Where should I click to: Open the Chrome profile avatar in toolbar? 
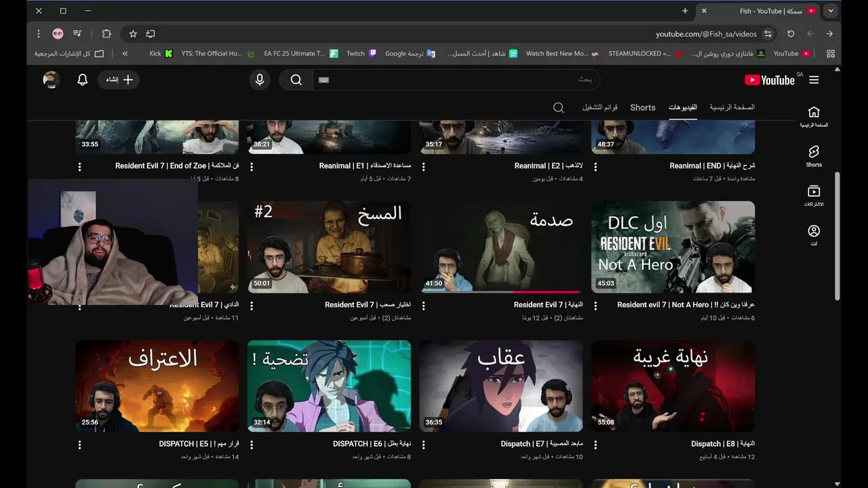click(58, 34)
